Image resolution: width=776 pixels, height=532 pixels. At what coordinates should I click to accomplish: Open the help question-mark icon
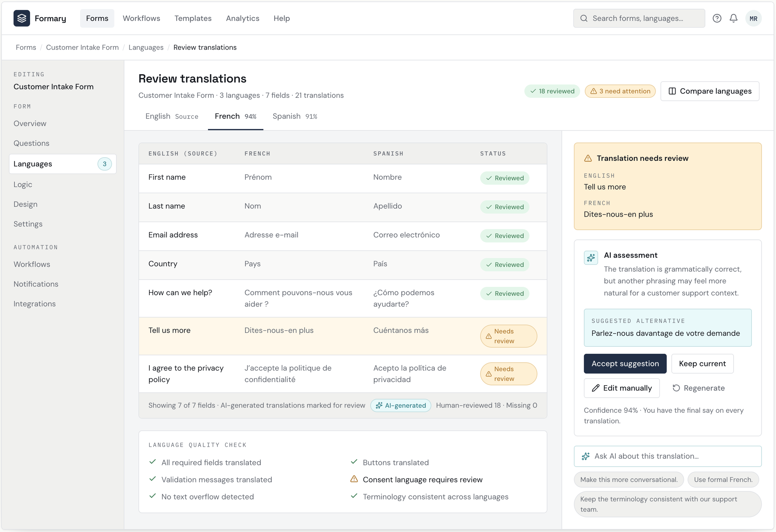pyautogui.click(x=717, y=18)
